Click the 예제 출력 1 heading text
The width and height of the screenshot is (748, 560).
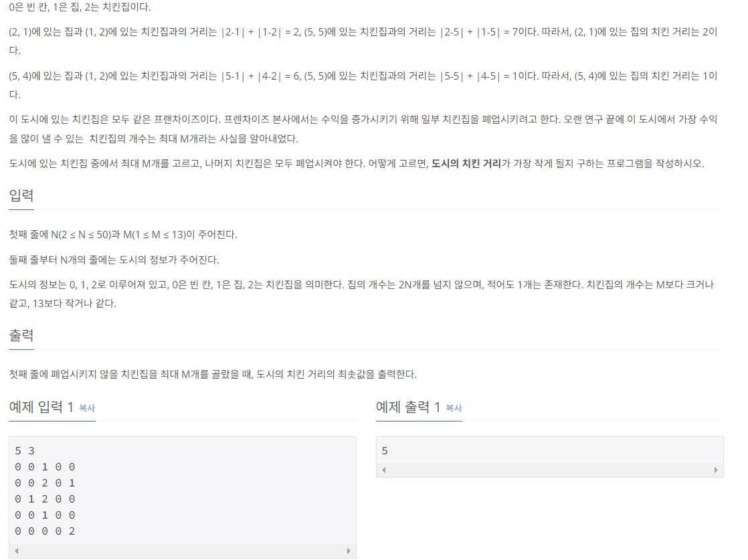click(408, 407)
